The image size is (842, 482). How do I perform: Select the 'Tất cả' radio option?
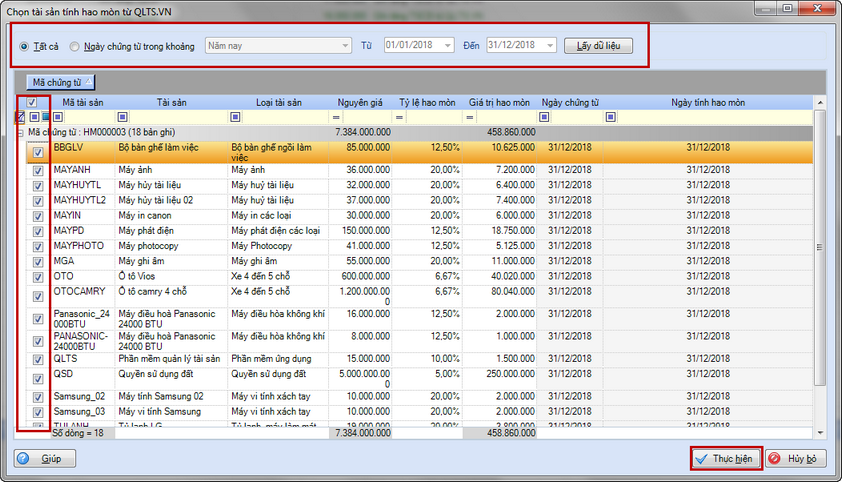pos(24,47)
